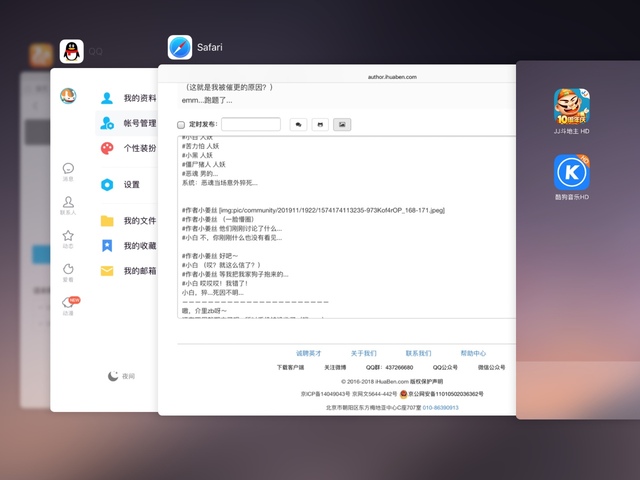Click 下载客户端 in the page footer

(x=291, y=367)
